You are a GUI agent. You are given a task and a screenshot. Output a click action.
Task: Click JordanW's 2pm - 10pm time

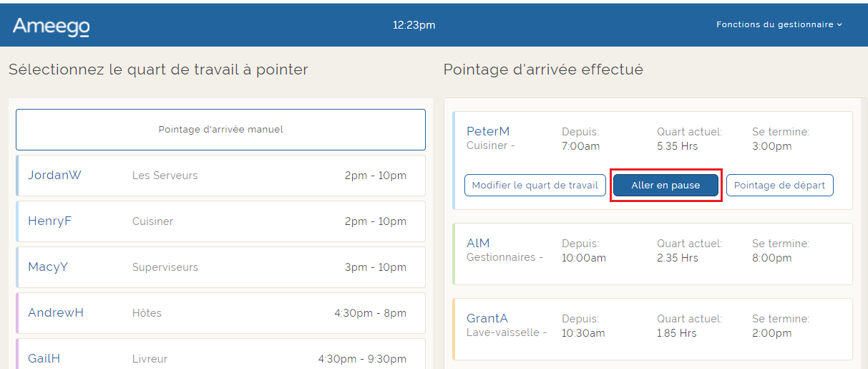pos(375,176)
